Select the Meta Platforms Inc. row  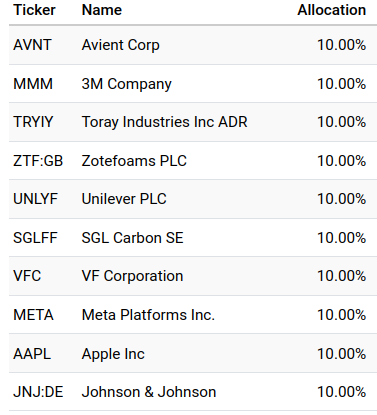coord(193,315)
